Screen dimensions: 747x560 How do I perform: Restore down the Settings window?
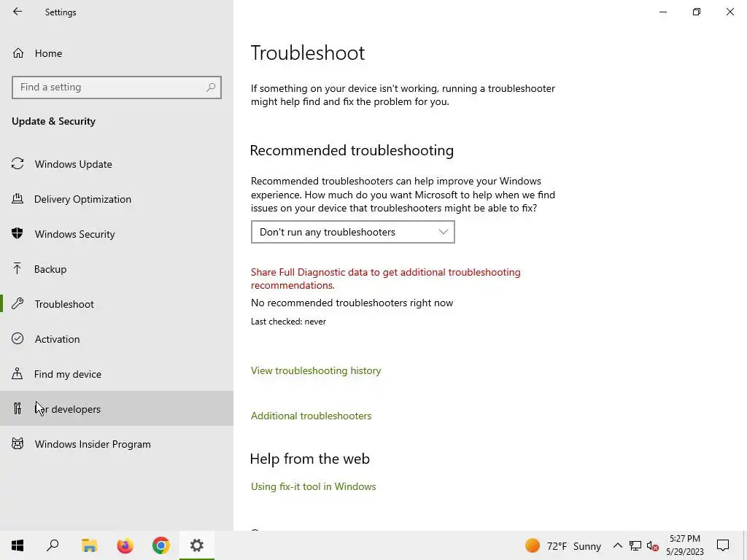point(697,12)
